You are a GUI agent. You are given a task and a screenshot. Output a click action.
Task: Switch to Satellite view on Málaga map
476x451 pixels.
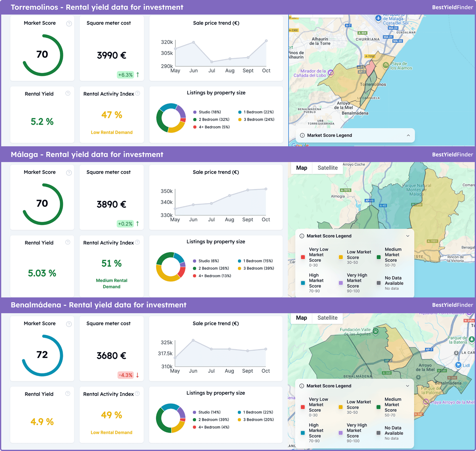[x=328, y=168]
